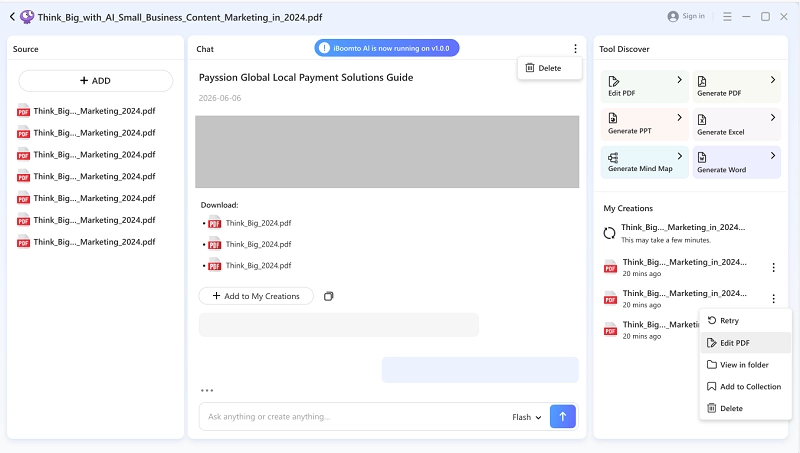Click the loading spinner icon in My Creations

click(x=609, y=233)
